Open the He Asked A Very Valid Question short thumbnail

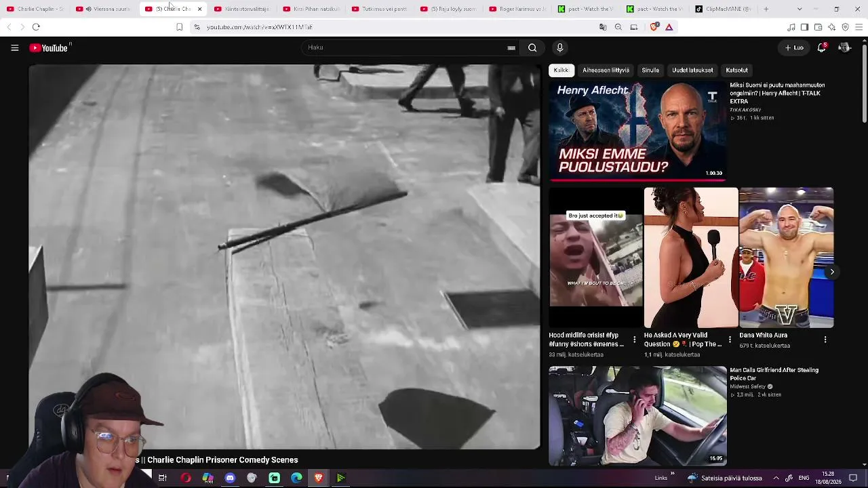click(x=691, y=258)
